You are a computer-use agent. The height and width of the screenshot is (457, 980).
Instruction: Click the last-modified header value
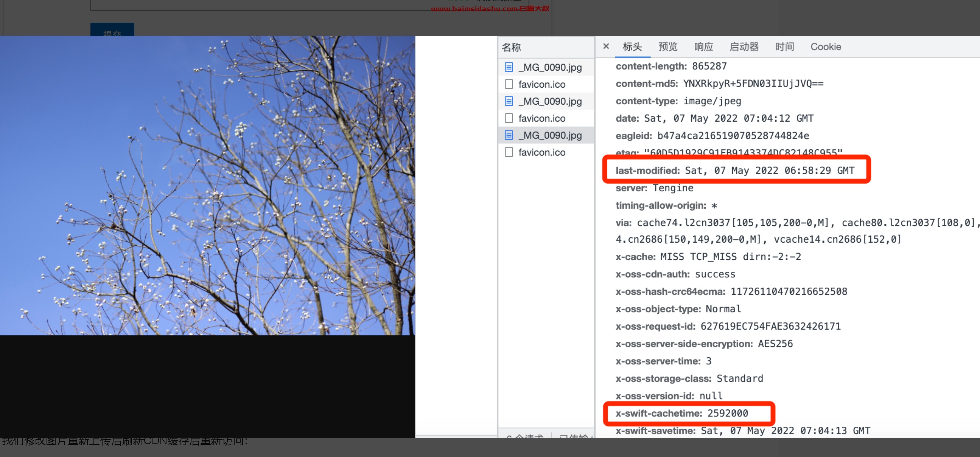pos(770,171)
